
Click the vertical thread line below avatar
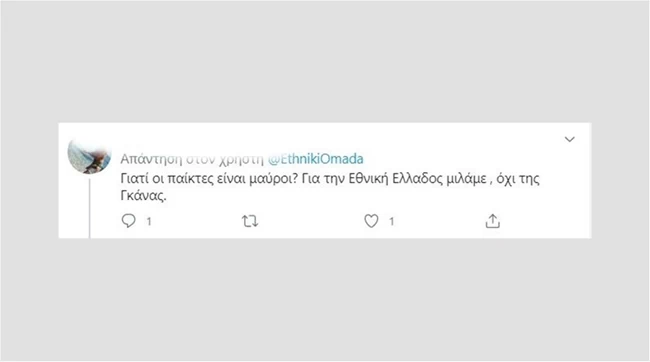click(x=90, y=209)
